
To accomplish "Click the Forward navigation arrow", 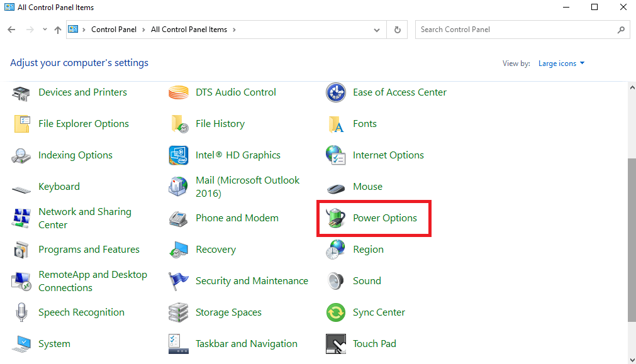I will click(30, 30).
